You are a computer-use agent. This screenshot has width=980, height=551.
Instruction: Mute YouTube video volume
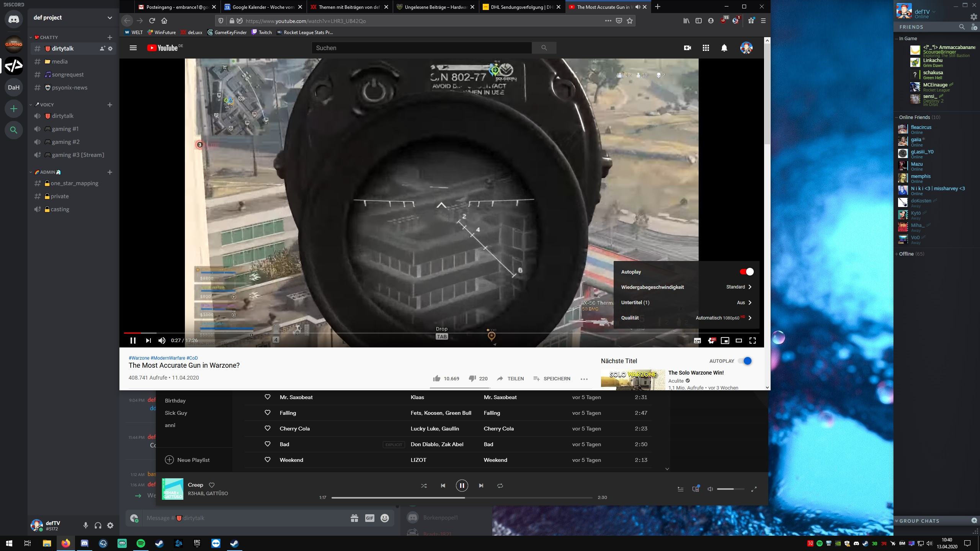(x=162, y=341)
